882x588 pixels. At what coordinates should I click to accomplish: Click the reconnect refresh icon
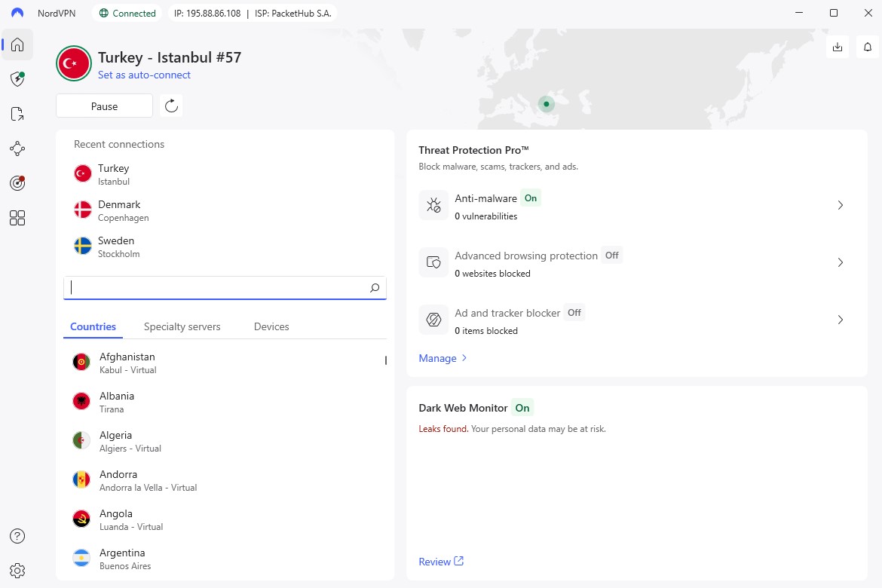tap(171, 106)
